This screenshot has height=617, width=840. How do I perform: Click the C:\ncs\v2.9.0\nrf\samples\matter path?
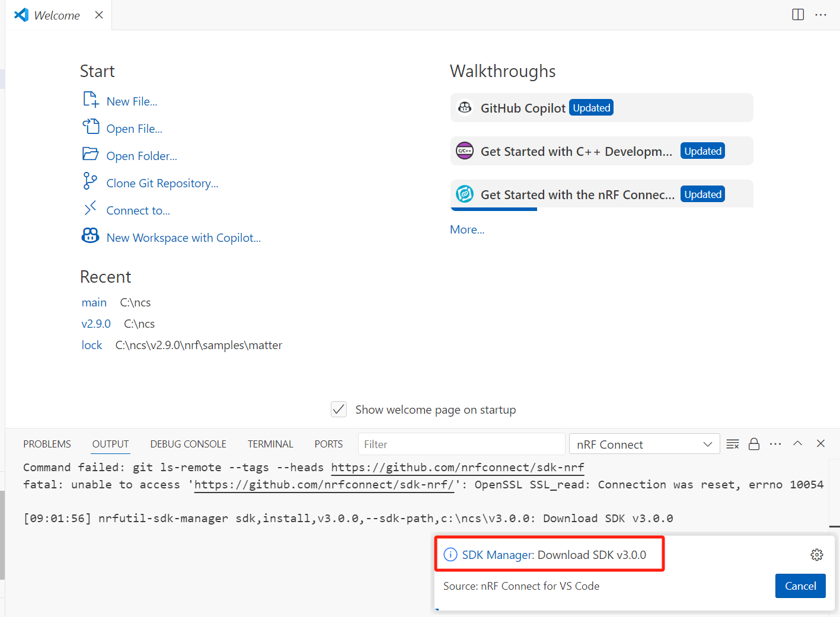point(199,345)
